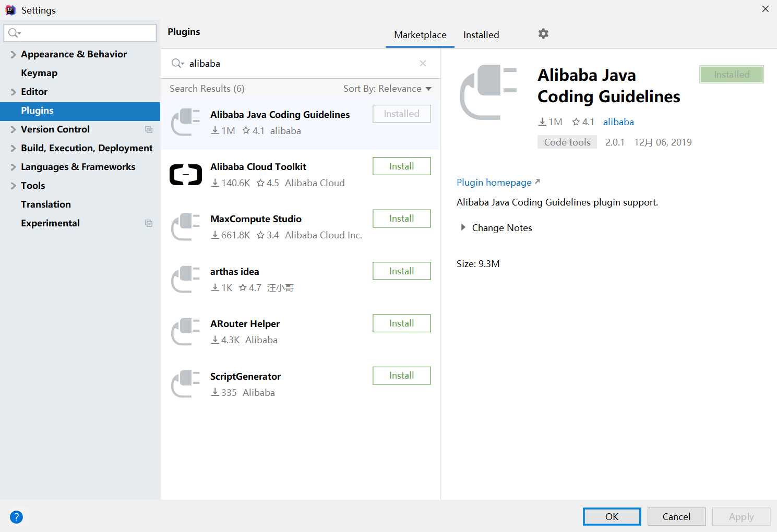Expand the Editor settings node

click(13, 92)
